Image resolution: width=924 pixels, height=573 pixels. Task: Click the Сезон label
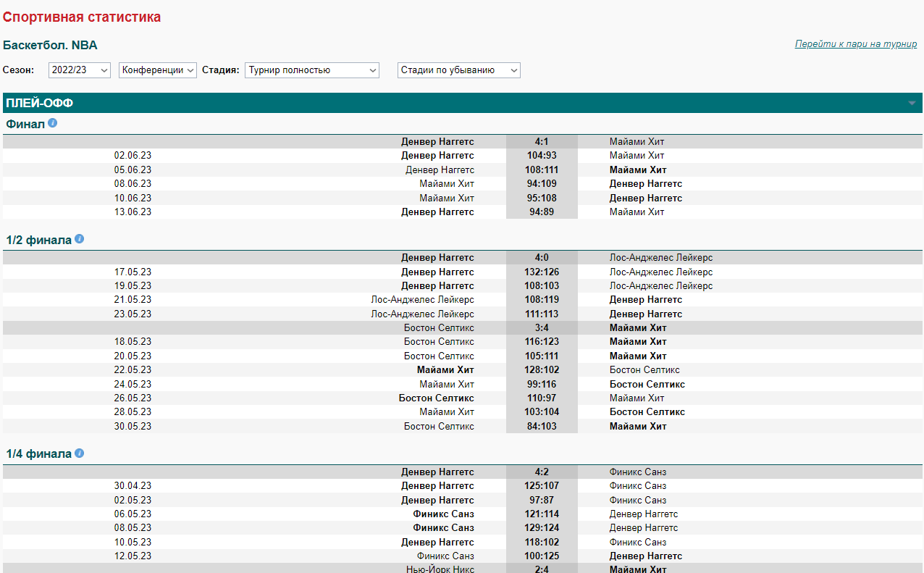click(19, 70)
